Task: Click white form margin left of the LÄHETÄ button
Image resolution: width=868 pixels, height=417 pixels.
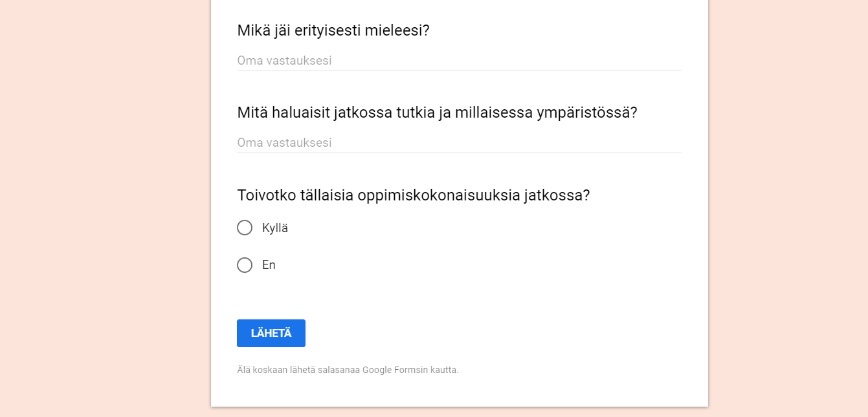Action: (x=223, y=334)
